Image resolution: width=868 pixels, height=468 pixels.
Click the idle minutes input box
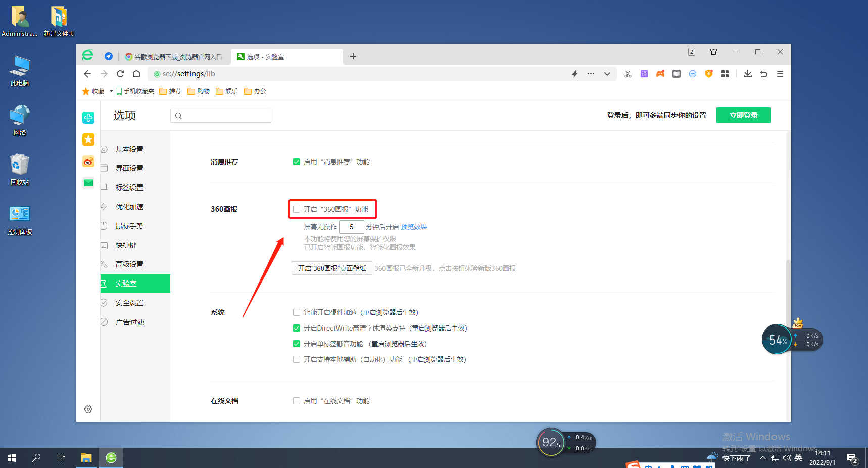pos(352,227)
